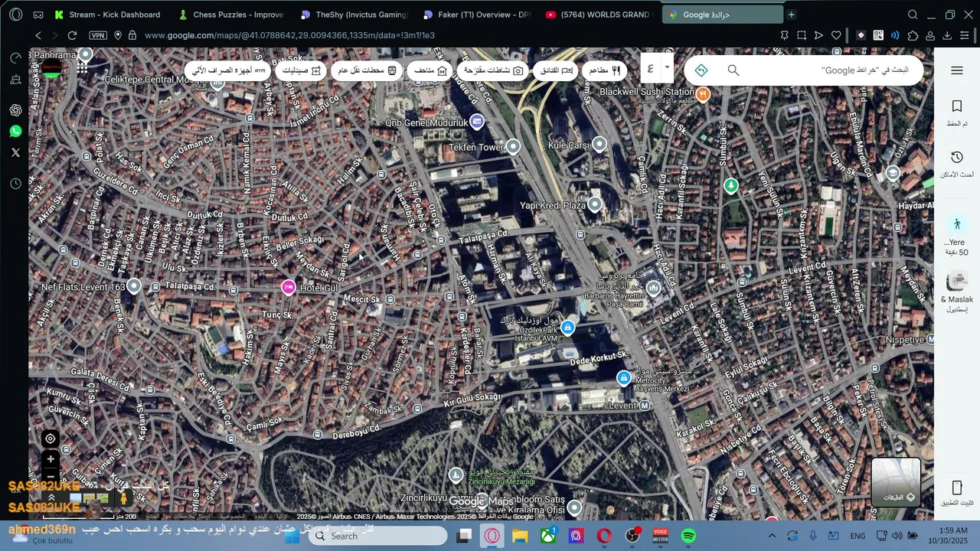Open the Saved places bookmark panel
This screenshot has width=980, height=551.
coord(956,112)
